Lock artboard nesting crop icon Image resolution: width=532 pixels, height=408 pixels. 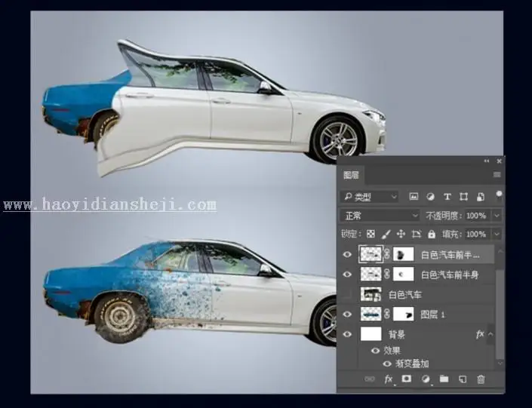(417, 234)
